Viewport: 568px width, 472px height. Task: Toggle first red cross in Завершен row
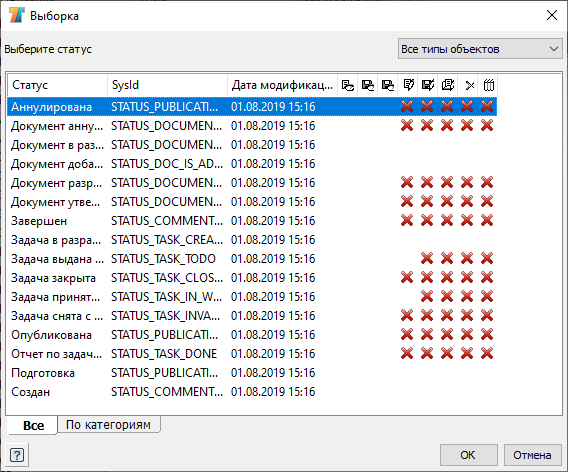(407, 220)
